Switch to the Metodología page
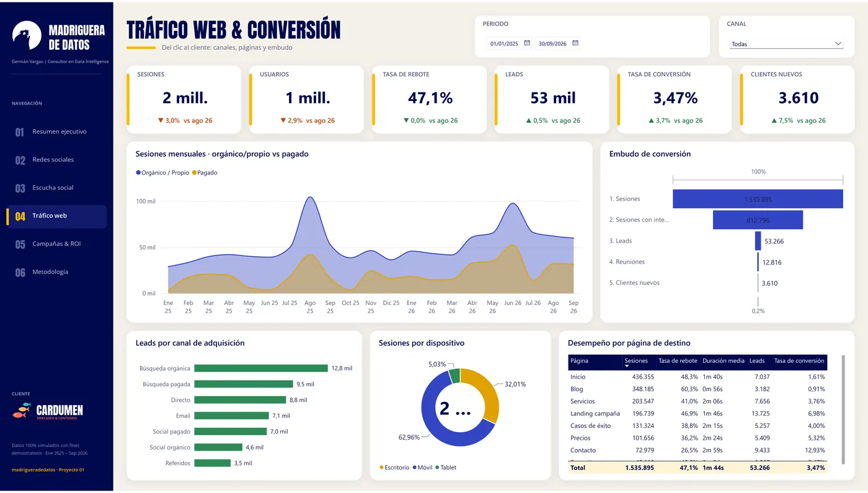868x493 pixels. pyautogui.click(x=56, y=272)
